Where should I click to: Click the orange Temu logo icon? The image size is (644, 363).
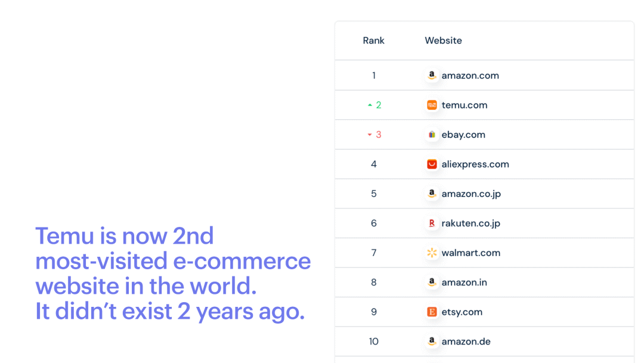coord(432,105)
